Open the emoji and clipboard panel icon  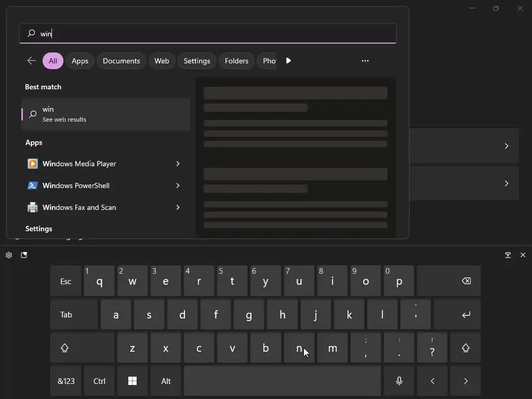pyautogui.click(x=24, y=255)
